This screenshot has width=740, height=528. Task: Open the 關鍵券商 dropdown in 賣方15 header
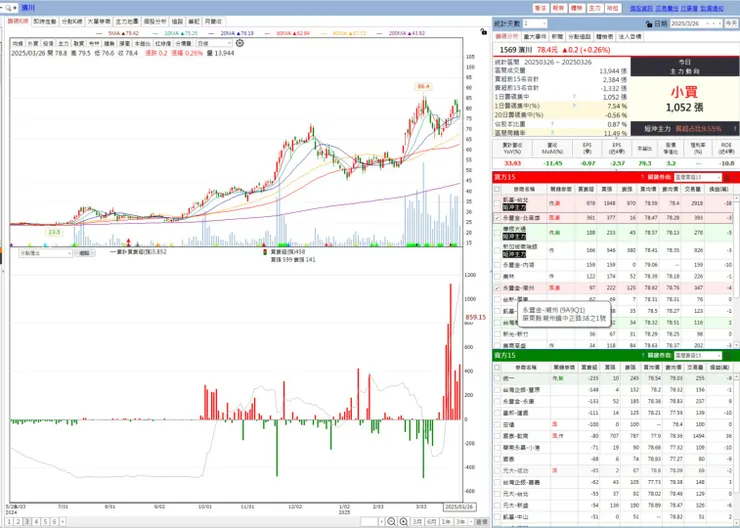(698, 355)
